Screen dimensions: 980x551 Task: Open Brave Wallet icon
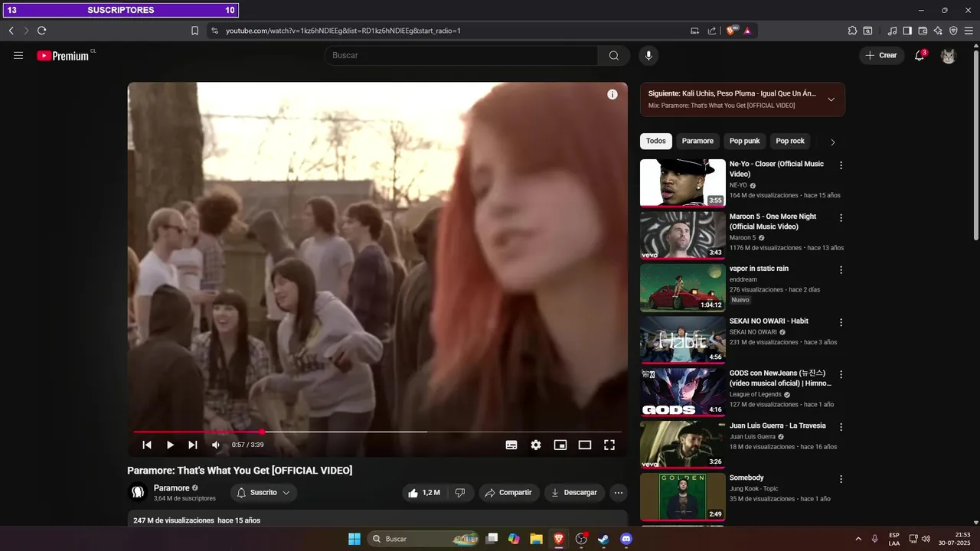[x=923, y=31]
